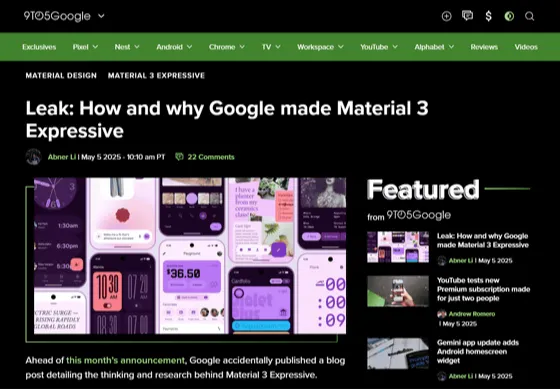Screen dimensions: 560x389
Task: Click the plus circle icon in header
Action: tap(446, 16)
